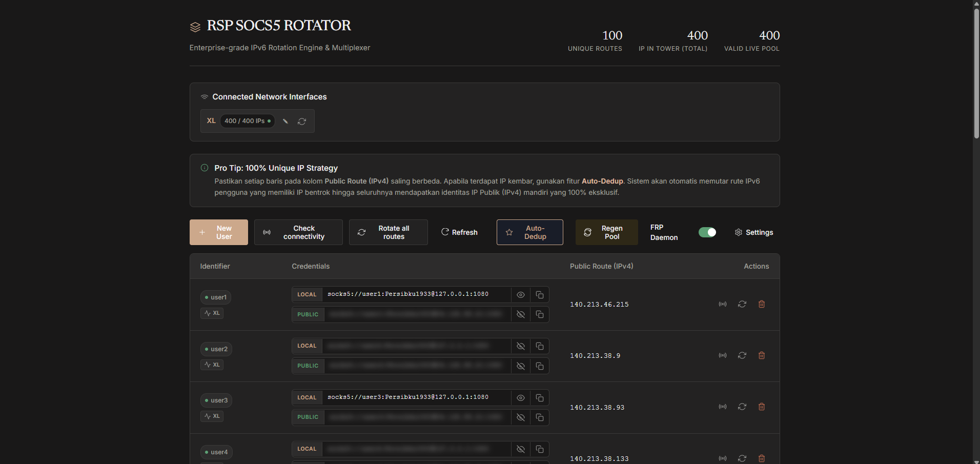Screen dimensions: 980x464
Task: Copy user1 LOCAL credential
Action: 540,295
